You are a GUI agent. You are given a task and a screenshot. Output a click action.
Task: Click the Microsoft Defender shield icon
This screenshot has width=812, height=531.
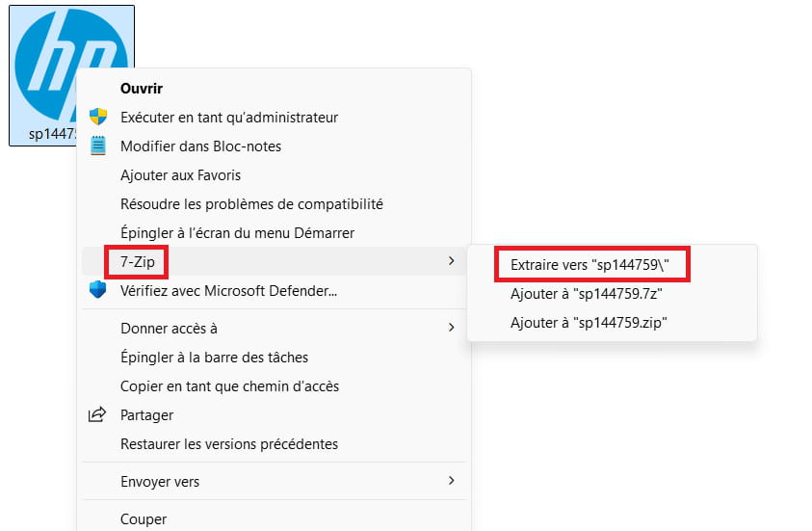(x=97, y=290)
